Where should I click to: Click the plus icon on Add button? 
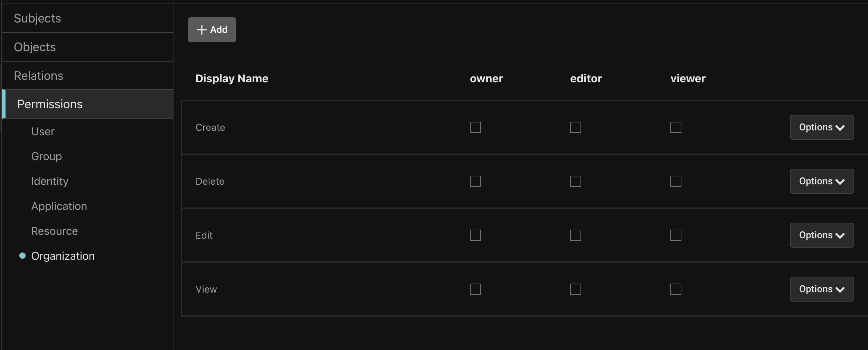click(201, 30)
